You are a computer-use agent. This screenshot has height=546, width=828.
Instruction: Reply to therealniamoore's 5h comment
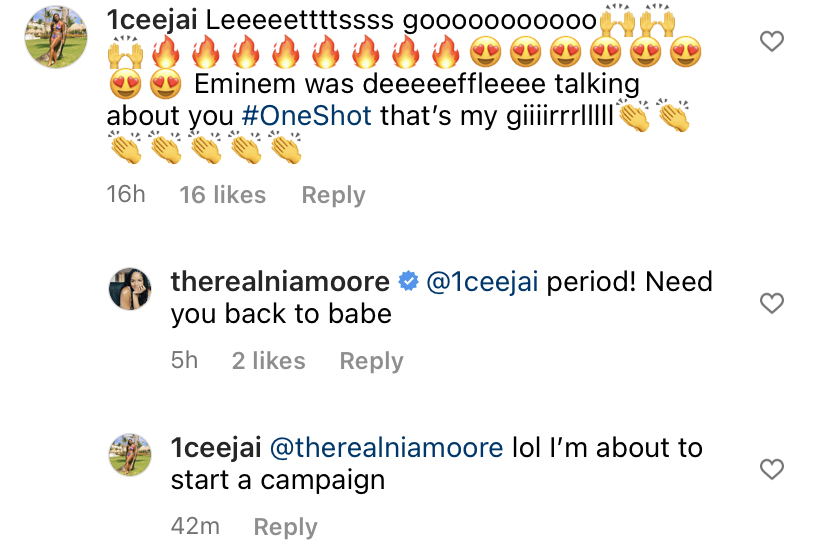[x=372, y=362]
